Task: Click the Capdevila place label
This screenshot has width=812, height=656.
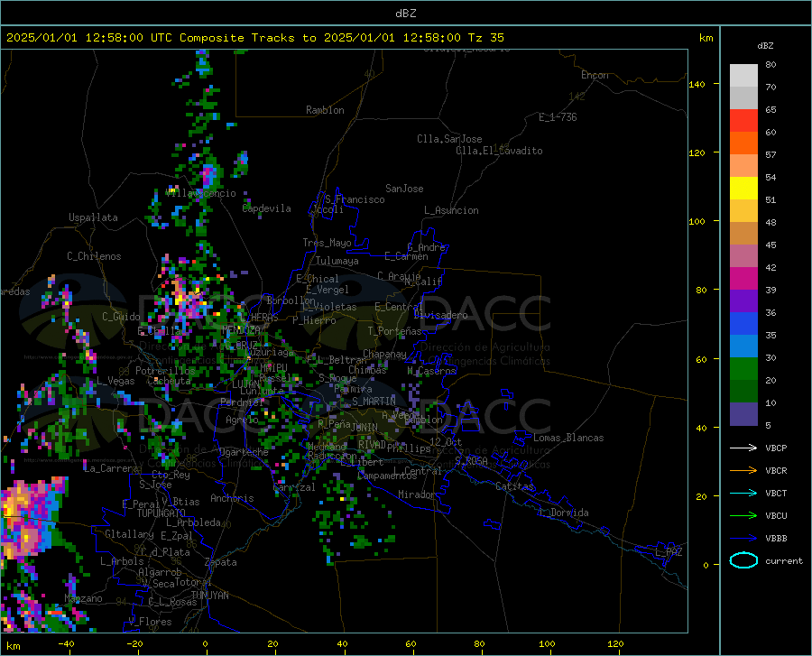Action: tap(266, 208)
